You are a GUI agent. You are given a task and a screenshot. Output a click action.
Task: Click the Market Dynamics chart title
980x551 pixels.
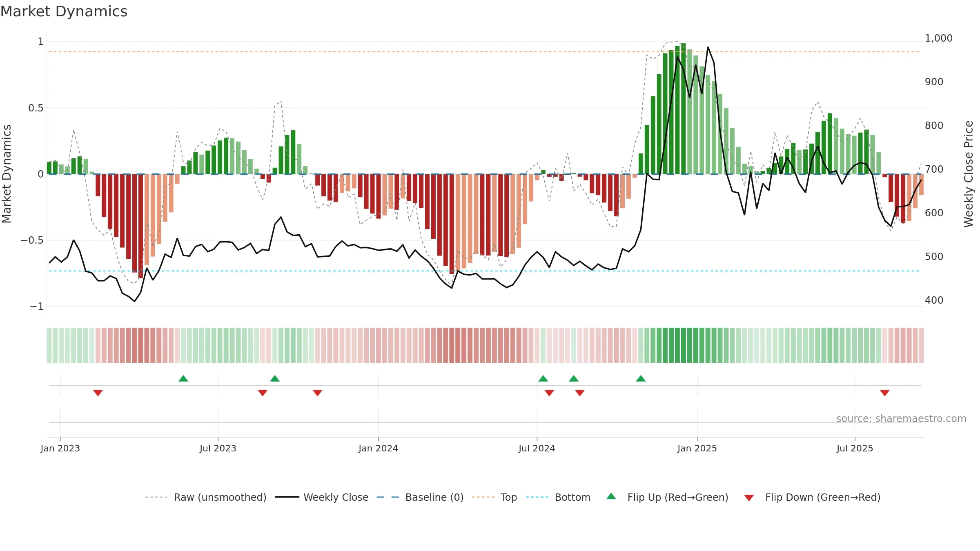click(64, 11)
